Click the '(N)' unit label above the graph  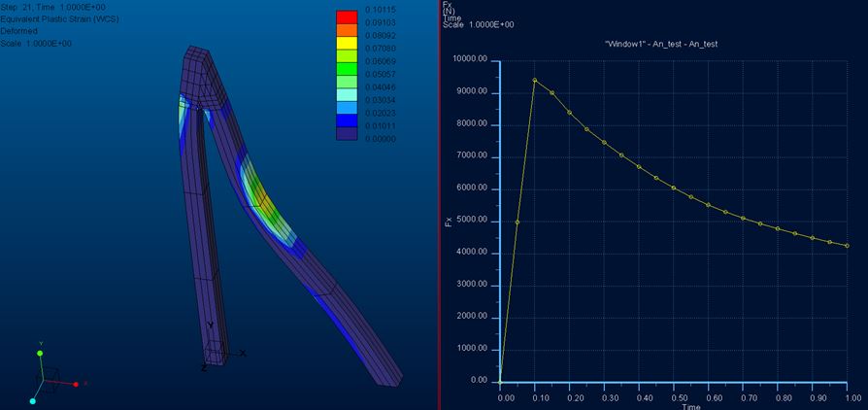(449, 11)
